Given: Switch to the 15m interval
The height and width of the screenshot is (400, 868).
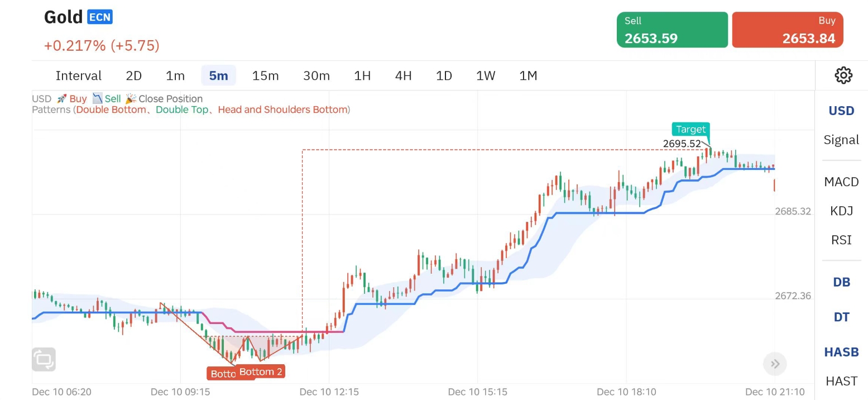Looking at the screenshot, I should pyautogui.click(x=265, y=75).
